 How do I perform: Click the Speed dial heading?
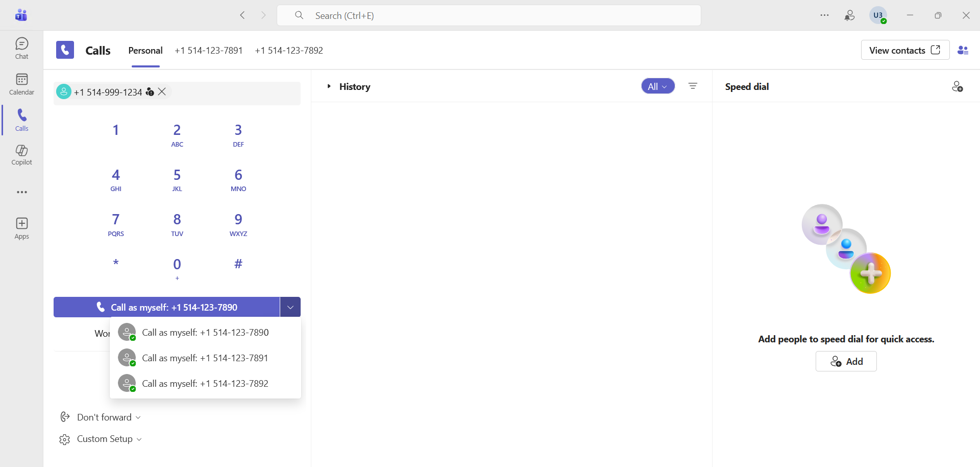coord(747,87)
